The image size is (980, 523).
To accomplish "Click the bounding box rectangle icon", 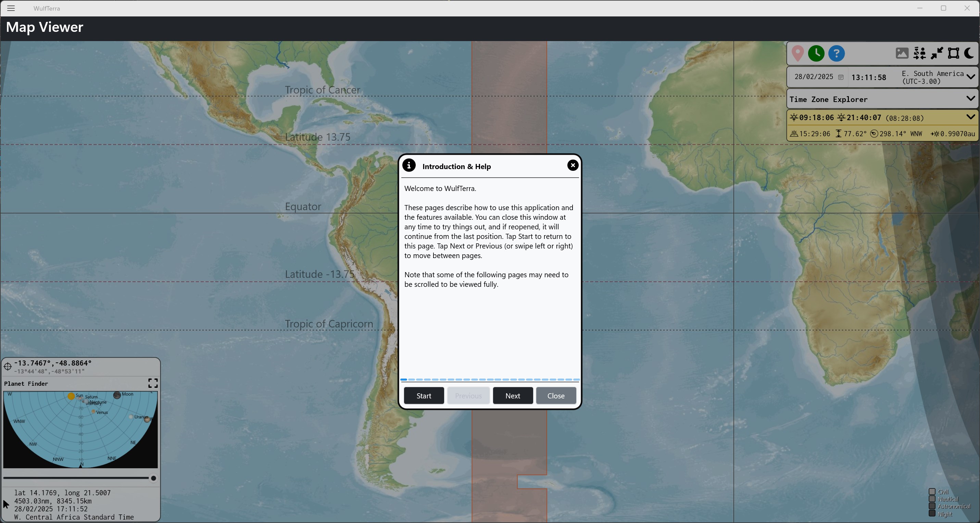I will (x=953, y=53).
